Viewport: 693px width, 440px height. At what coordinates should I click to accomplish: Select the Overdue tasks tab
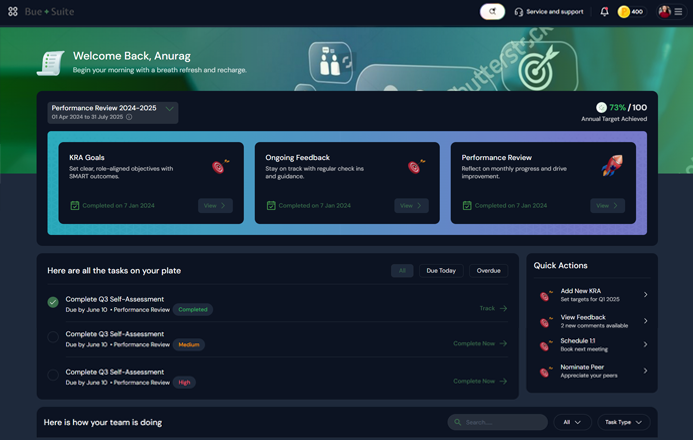click(x=488, y=270)
